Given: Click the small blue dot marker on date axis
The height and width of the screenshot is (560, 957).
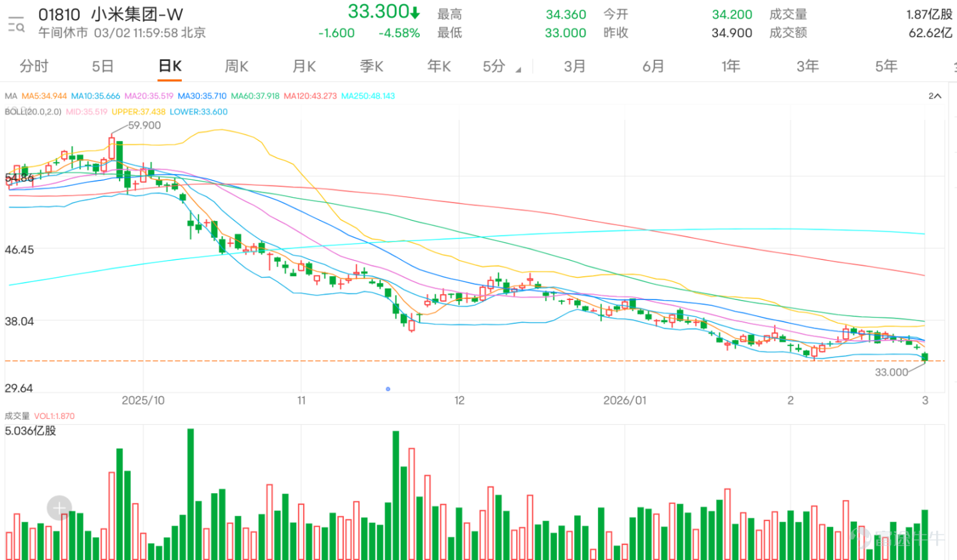Looking at the screenshot, I should point(388,389).
